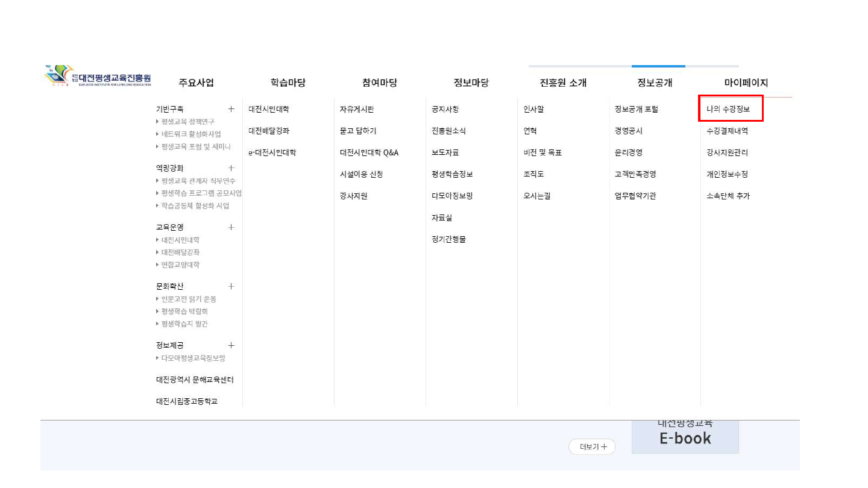Click the plus icon beside 역량강화
Viewport: 868px width, 488px height.
click(x=231, y=168)
